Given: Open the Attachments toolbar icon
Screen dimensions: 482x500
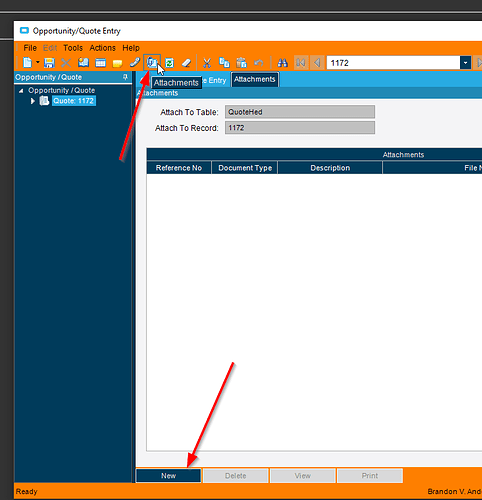Looking at the screenshot, I should coord(152,63).
